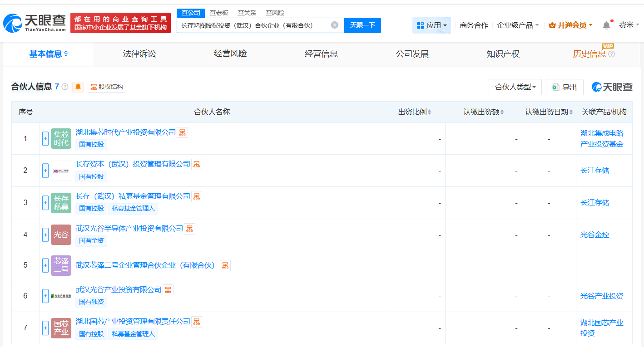This screenshot has height=347, width=644.
Task: Click the Excel icon in the 导出 button
Action: click(555, 87)
